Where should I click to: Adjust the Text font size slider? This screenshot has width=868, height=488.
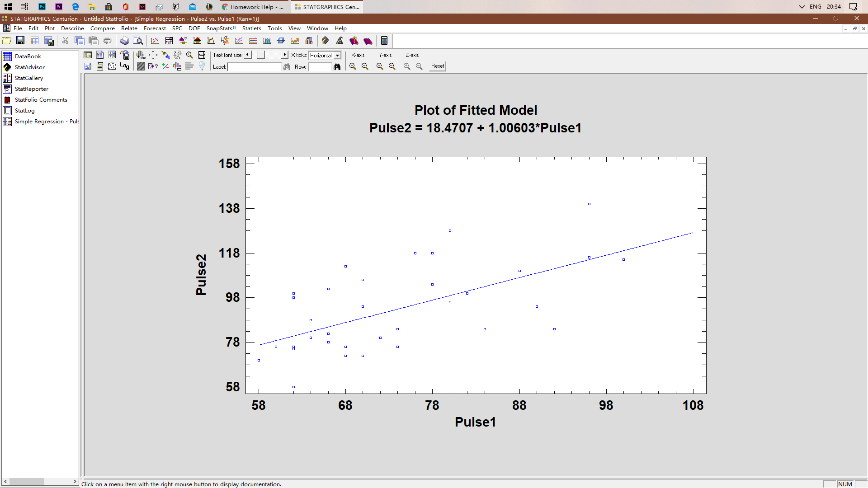[x=261, y=55]
